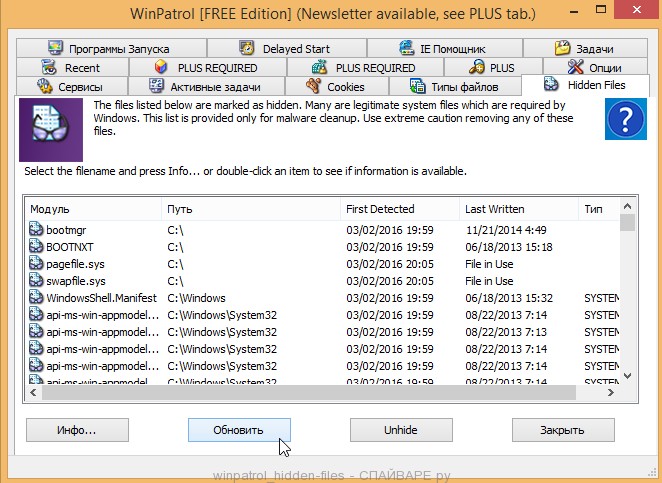
Task: Open the Активные задачи tab
Action: 206,86
